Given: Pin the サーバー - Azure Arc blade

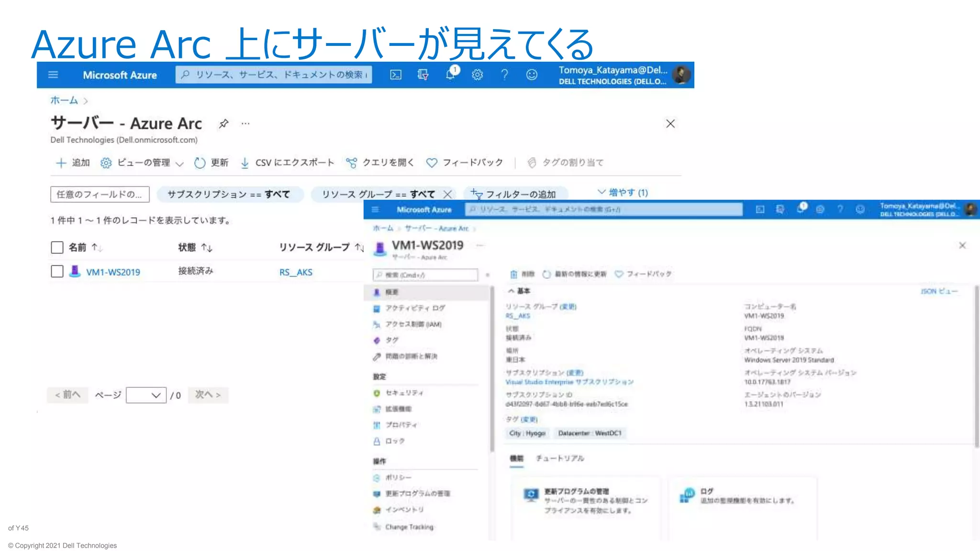Looking at the screenshot, I should pyautogui.click(x=223, y=123).
